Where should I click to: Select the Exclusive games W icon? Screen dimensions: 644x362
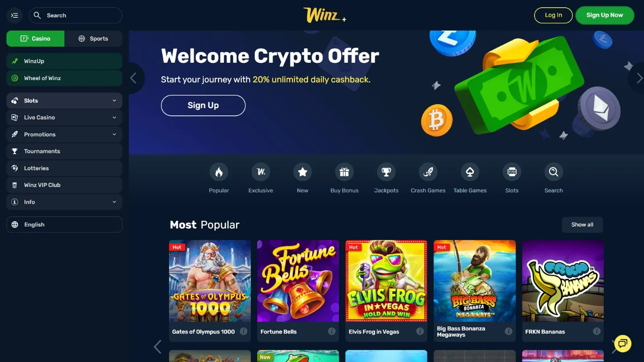click(x=261, y=172)
